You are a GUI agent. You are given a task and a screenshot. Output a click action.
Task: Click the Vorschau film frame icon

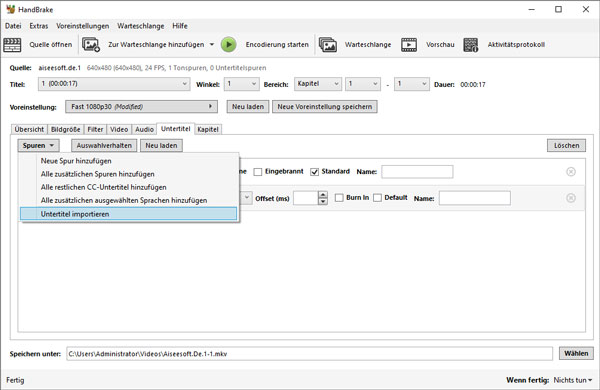click(x=409, y=45)
